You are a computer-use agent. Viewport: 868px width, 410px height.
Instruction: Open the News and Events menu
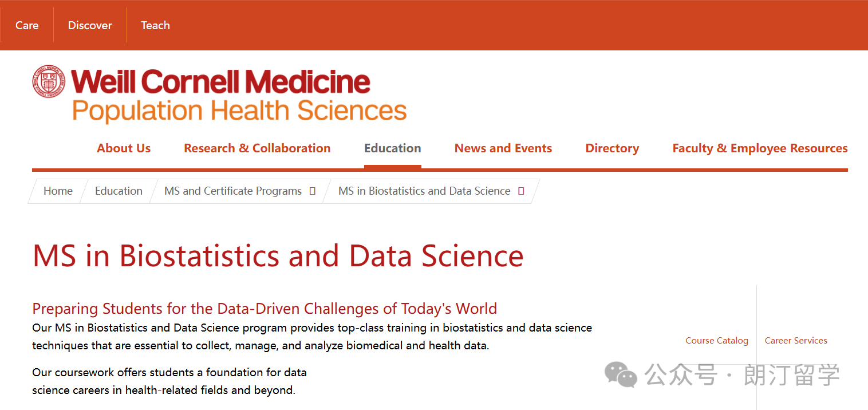tap(503, 148)
